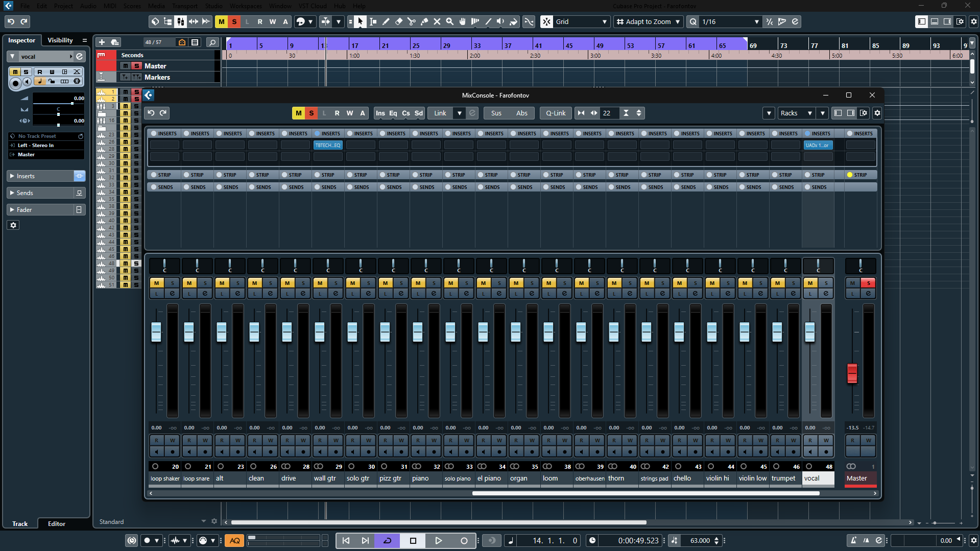Click the Sus button in MixConsole
The image size is (980, 551).
point(496,113)
